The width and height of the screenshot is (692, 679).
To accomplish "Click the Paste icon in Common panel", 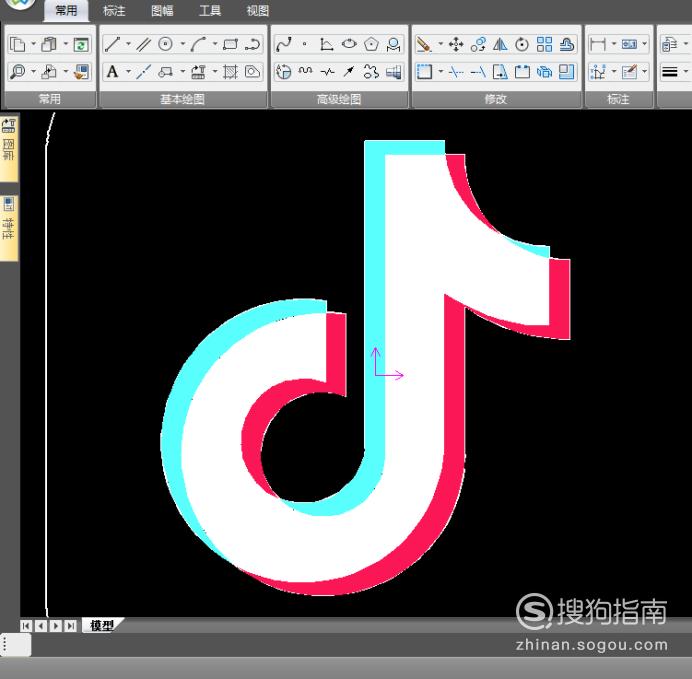I will click(x=49, y=44).
